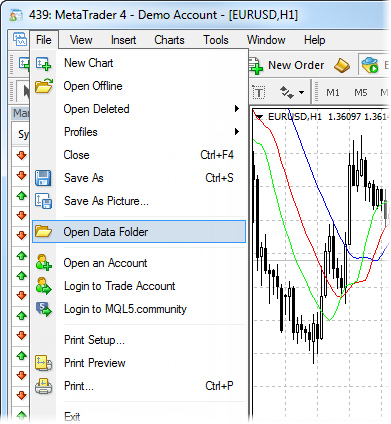Click the New Order button
Image resolution: width=391 pixels, height=424 pixels.
pos(287,65)
